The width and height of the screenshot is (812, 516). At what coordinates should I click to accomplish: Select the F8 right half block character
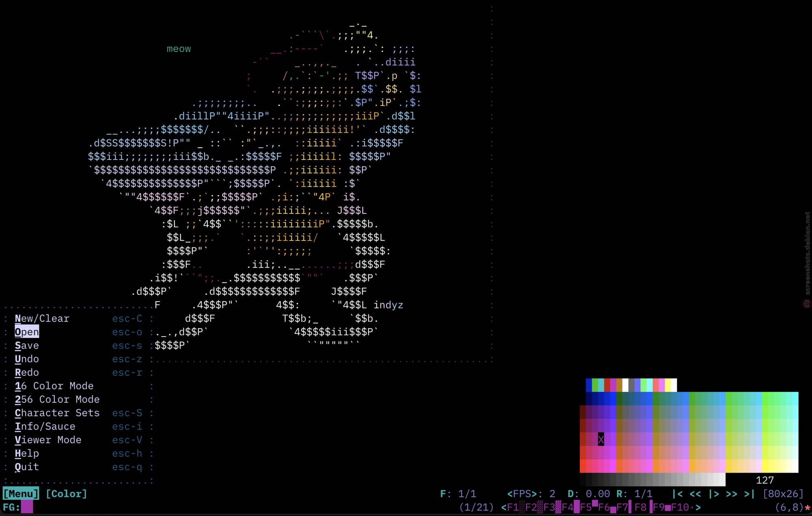click(644, 507)
